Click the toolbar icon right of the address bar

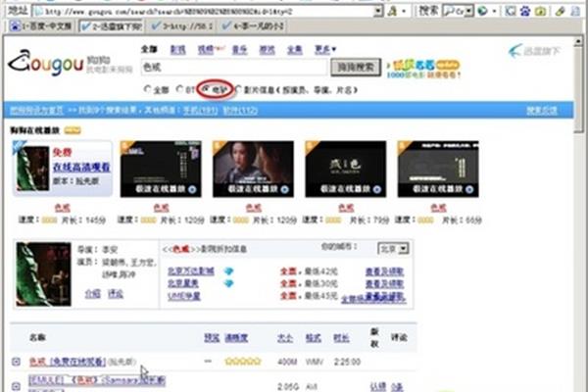tap(392, 11)
